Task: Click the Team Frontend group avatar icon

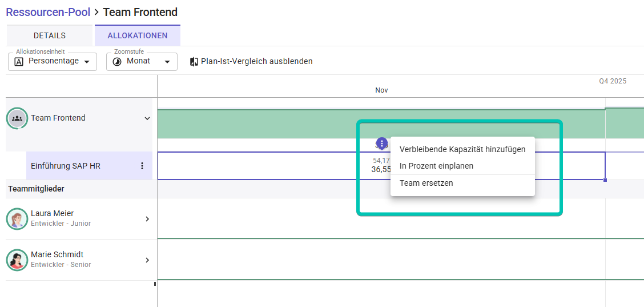Action: pyautogui.click(x=17, y=118)
